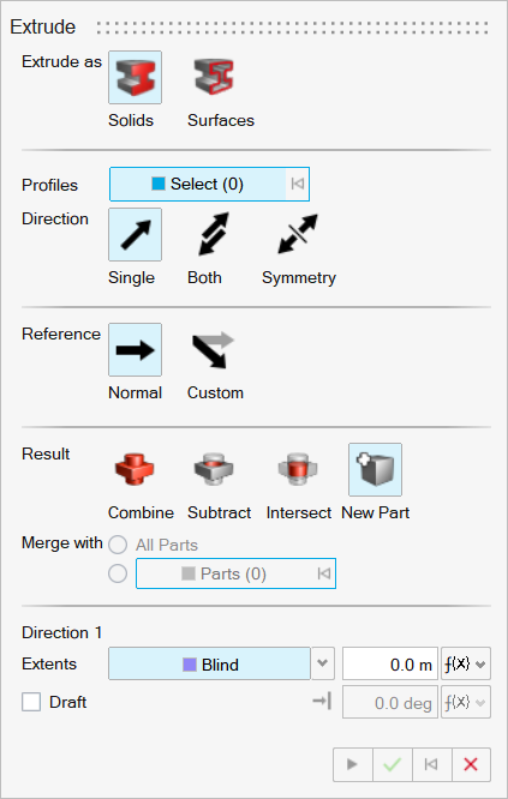This screenshot has height=799, width=508.
Task: Set direction to Both
Action: (214, 234)
